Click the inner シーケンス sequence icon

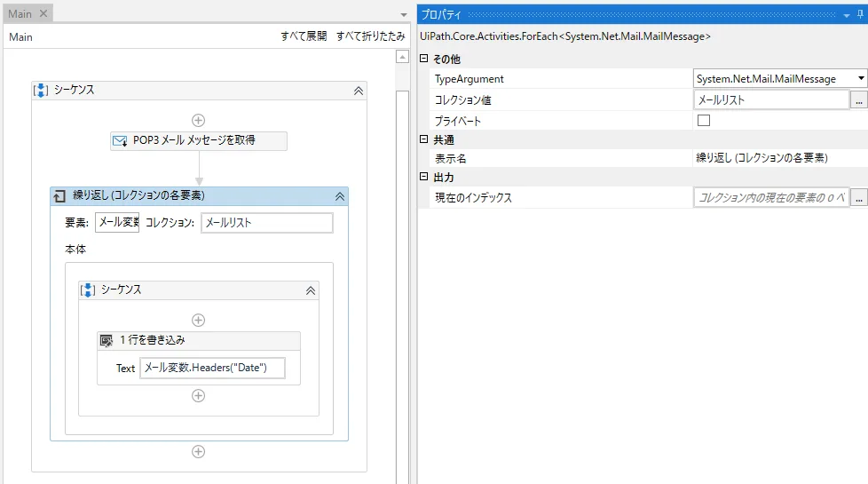click(88, 290)
